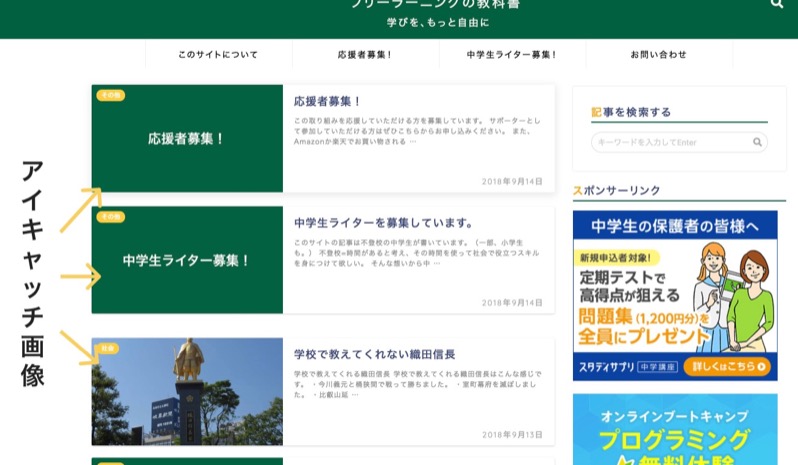Click the 社会 category tag on the statue card
Screen dimensions: 798x465
click(107, 348)
